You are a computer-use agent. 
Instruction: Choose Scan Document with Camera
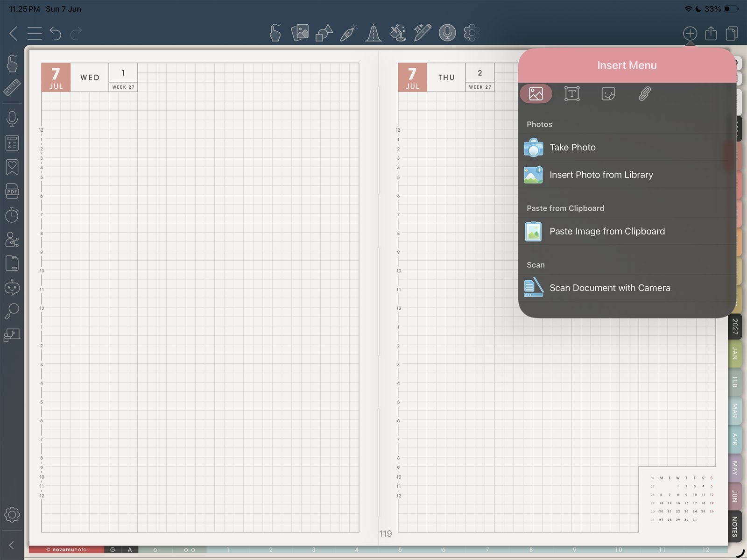click(627, 288)
